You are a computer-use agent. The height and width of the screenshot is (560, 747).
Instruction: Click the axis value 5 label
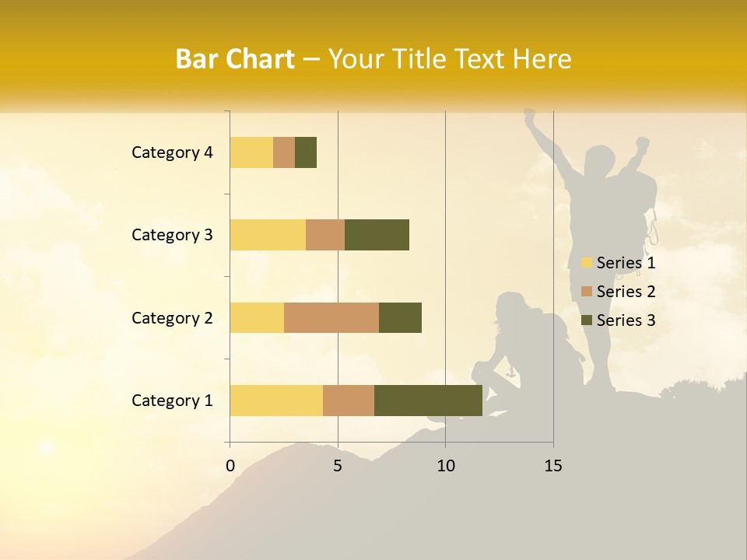pos(338,466)
